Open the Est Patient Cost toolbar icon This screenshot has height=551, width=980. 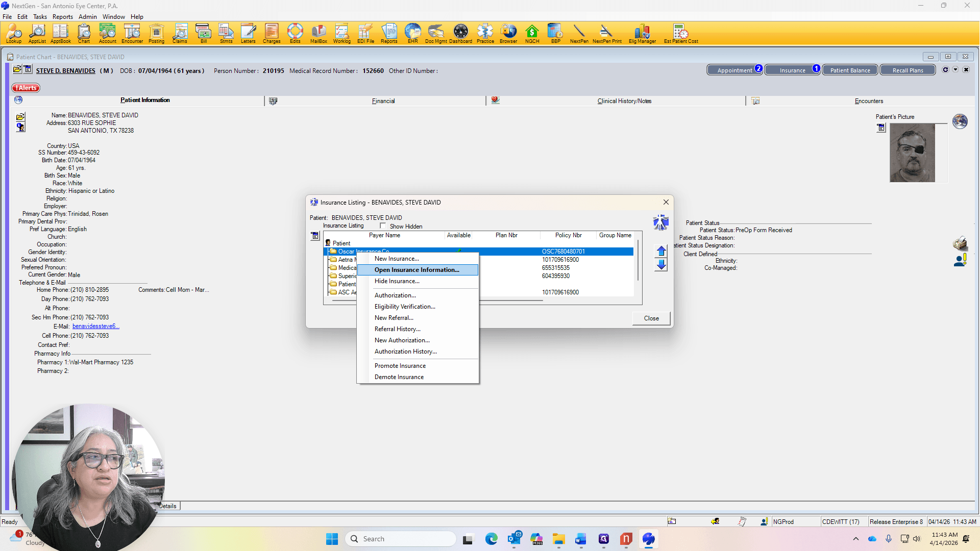[x=681, y=34]
